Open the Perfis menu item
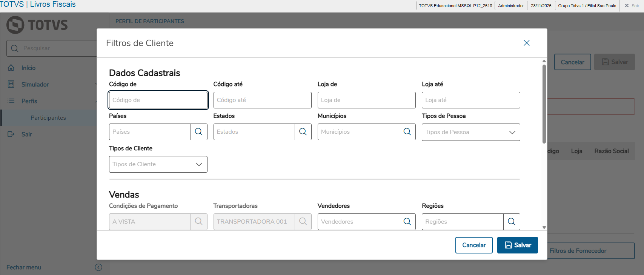Screen dimensions: 644x275 point(29,101)
